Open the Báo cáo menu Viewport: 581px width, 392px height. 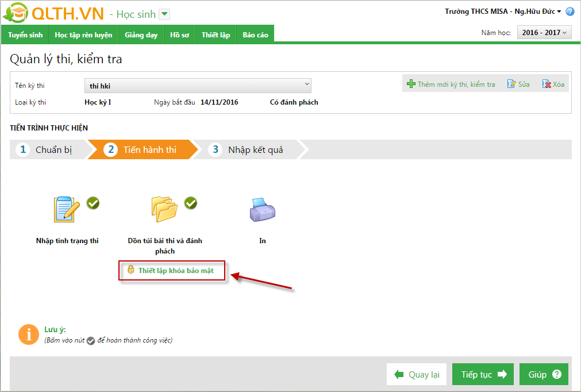pyautogui.click(x=255, y=35)
